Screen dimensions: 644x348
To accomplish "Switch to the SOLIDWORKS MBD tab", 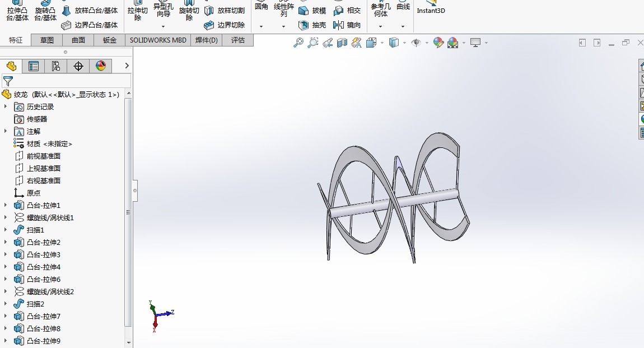I will pos(158,40).
